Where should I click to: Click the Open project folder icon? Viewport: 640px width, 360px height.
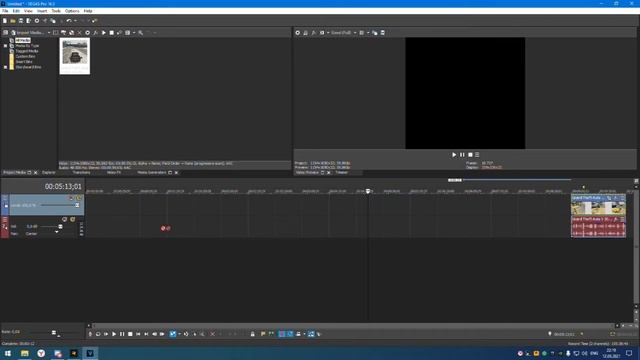[x=13, y=21]
